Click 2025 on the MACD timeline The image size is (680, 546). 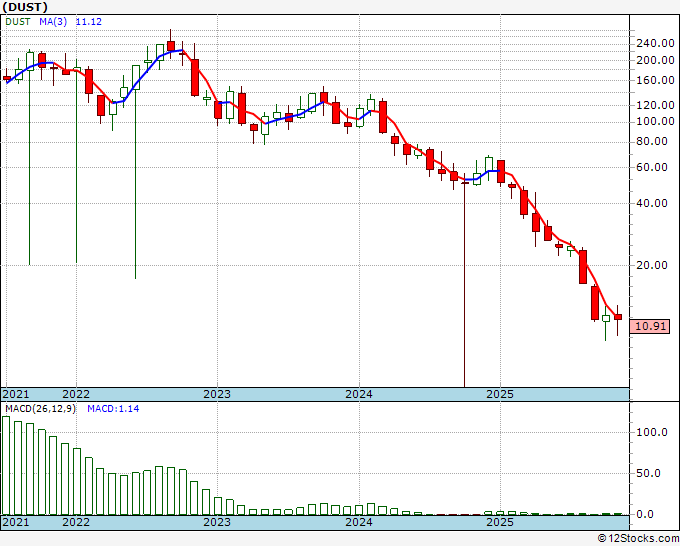(x=500, y=522)
